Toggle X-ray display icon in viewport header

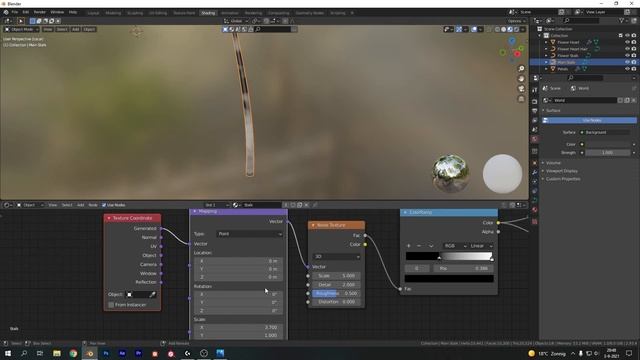click(x=489, y=29)
